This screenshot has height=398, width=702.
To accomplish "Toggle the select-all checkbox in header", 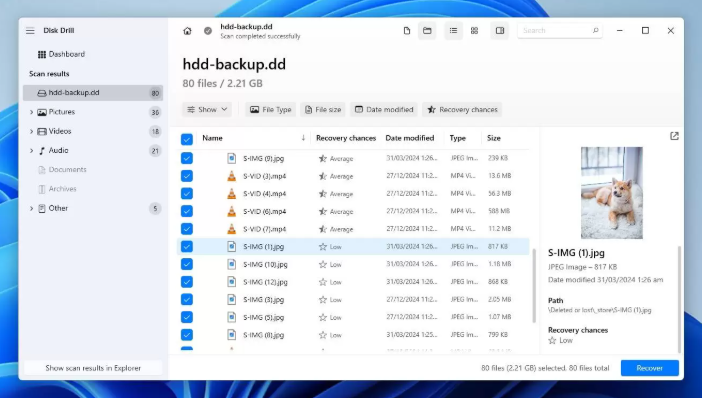I will (x=187, y=139).
